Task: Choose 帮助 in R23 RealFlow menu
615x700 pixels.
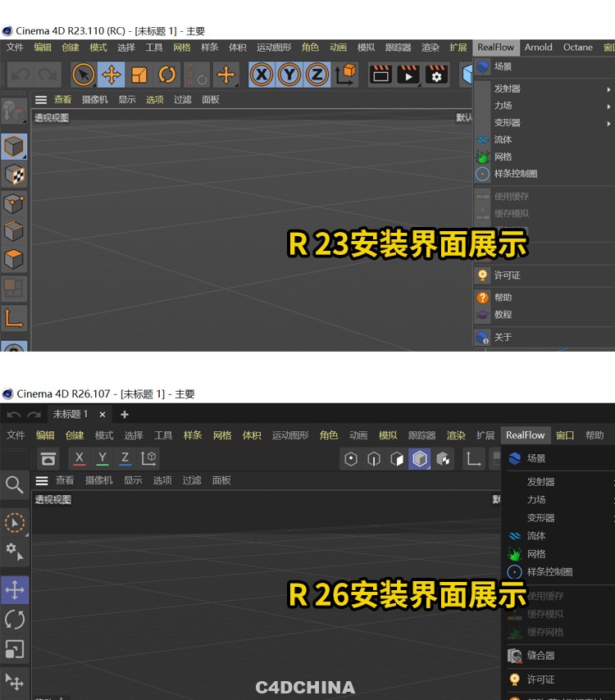Action: tap(544, 298)
